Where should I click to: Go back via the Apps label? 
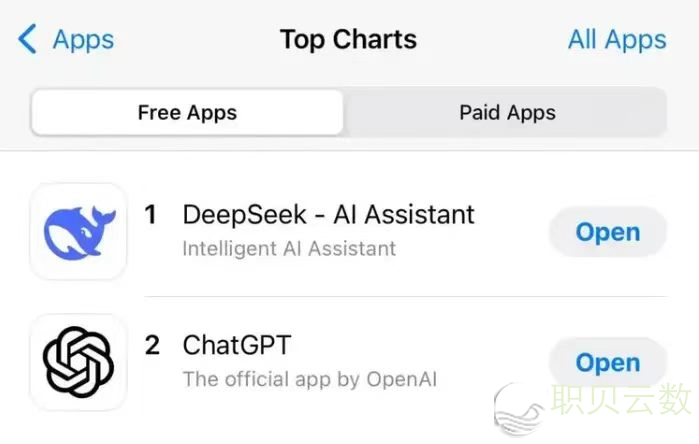pos(83,41)
